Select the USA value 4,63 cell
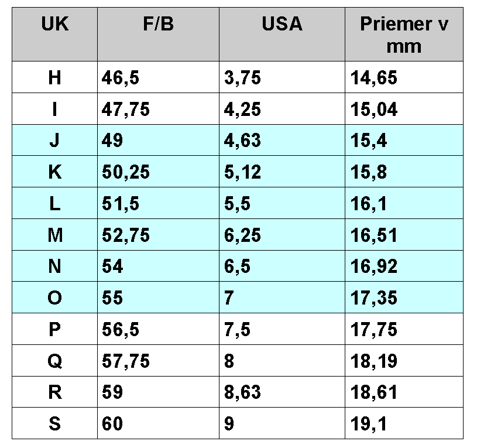The image size is (477, 448). [282, 141]
